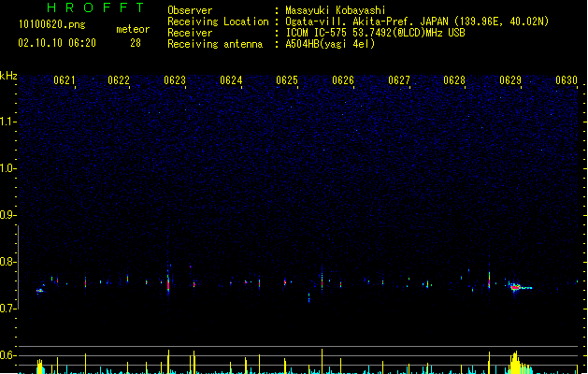Select the meteor count value 28
588x374 pixels.
coord(136,43)
